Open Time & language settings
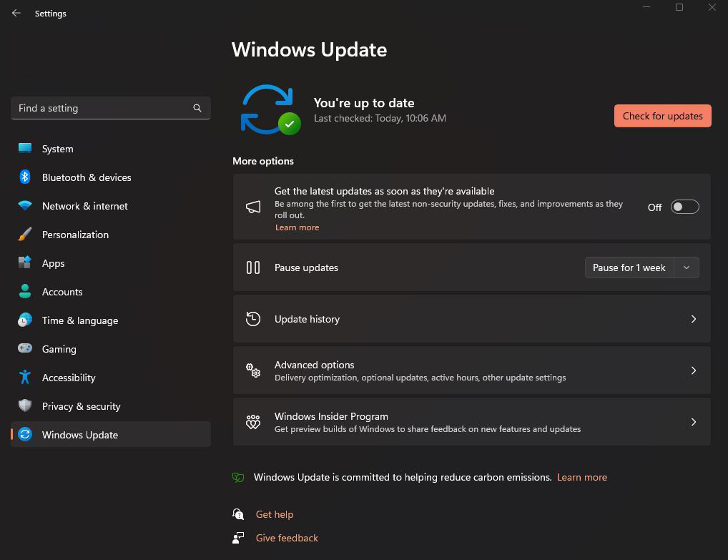This screenshot has height=560, width=728. click(80, 320)
